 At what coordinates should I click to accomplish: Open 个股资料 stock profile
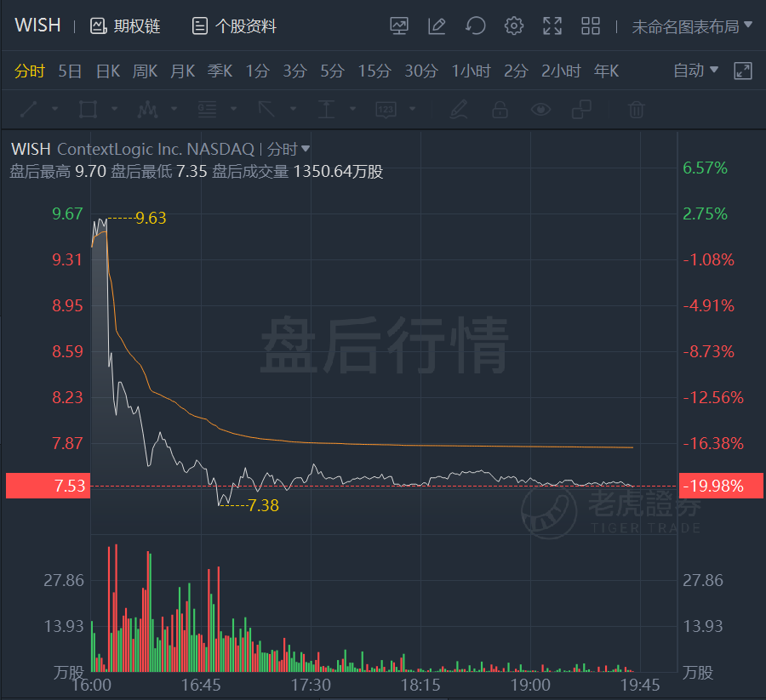(x=234, y=26)
